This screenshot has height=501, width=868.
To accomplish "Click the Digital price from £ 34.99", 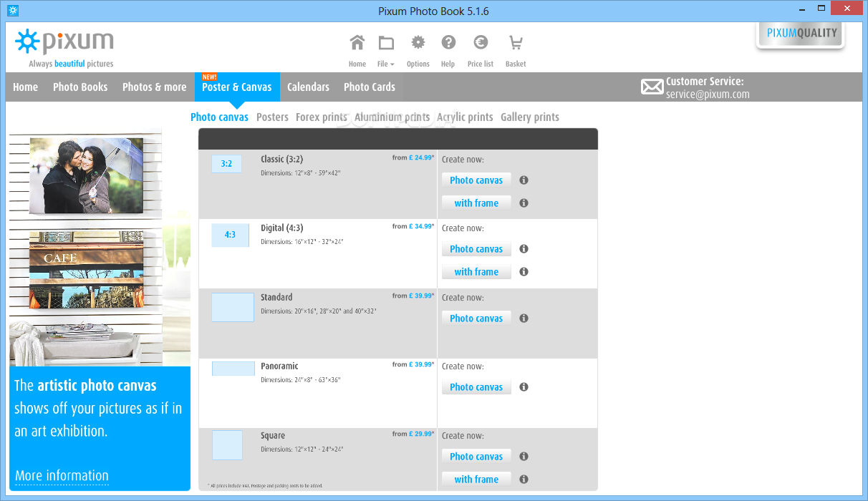I will pyautogui.click(x=413, y=226).
